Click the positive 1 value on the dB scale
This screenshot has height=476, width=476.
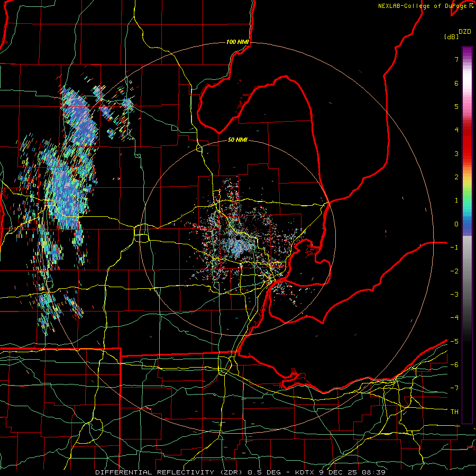tap(456, 200)
